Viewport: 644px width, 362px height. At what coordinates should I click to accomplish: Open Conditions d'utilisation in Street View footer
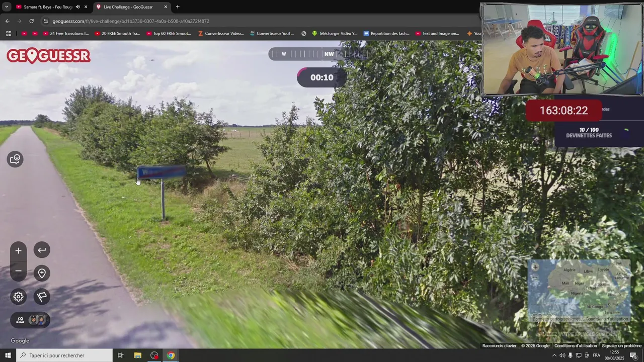(x=576, y=346)
